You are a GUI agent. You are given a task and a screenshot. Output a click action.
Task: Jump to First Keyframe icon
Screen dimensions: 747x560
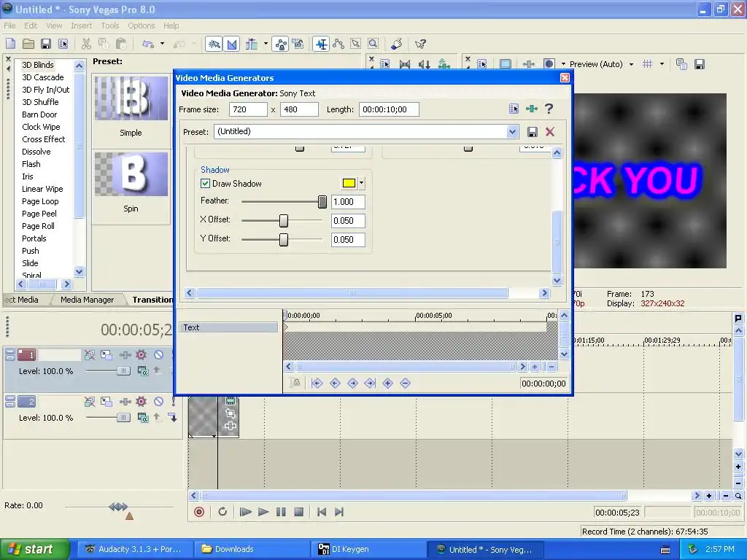(x=317, y=383)
